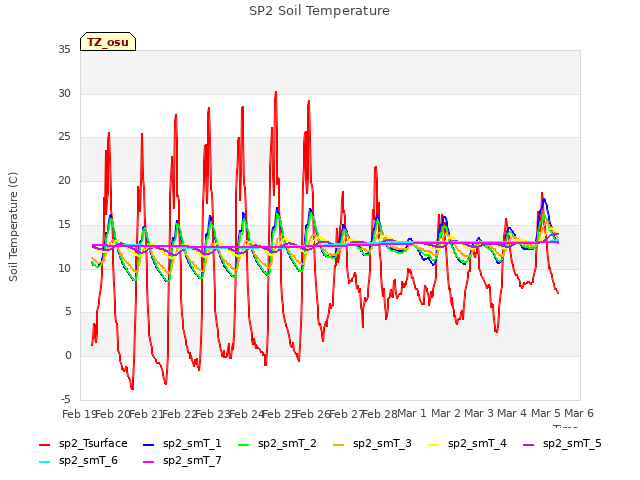640x480 pixels.
Task: Click the Feb 25 x-axis tick label
Action: [x=279, y=414]
